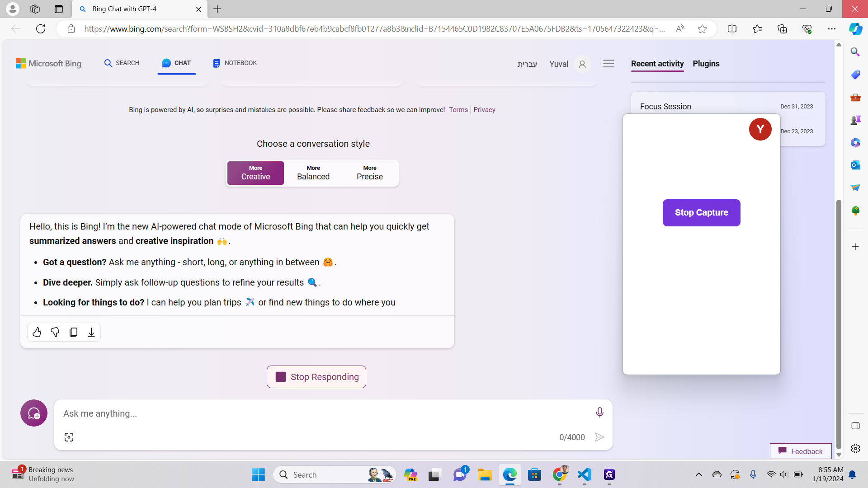Switch language via the Hebrew link

[527, 64]
